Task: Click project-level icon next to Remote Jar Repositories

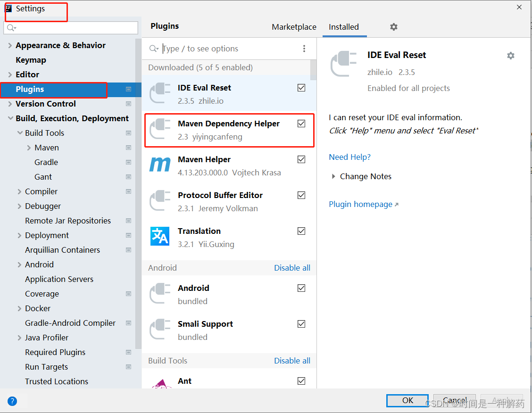Action: [x=129, y=221]
